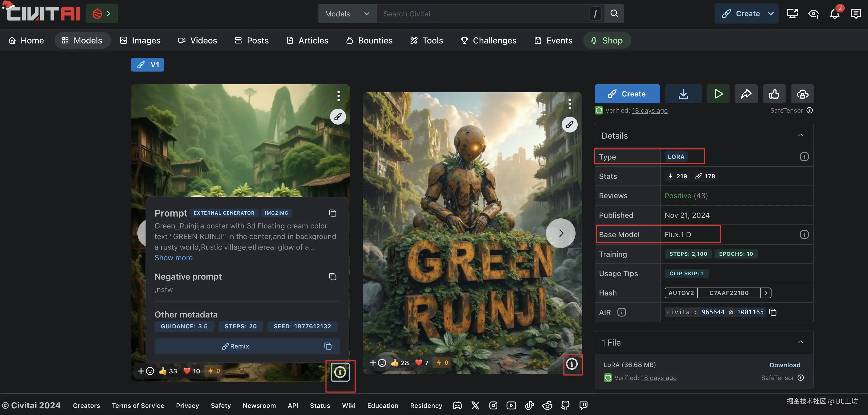
Task: Toggle thumbs-up reaction with 28 count
Action: [x=400, y=363]
